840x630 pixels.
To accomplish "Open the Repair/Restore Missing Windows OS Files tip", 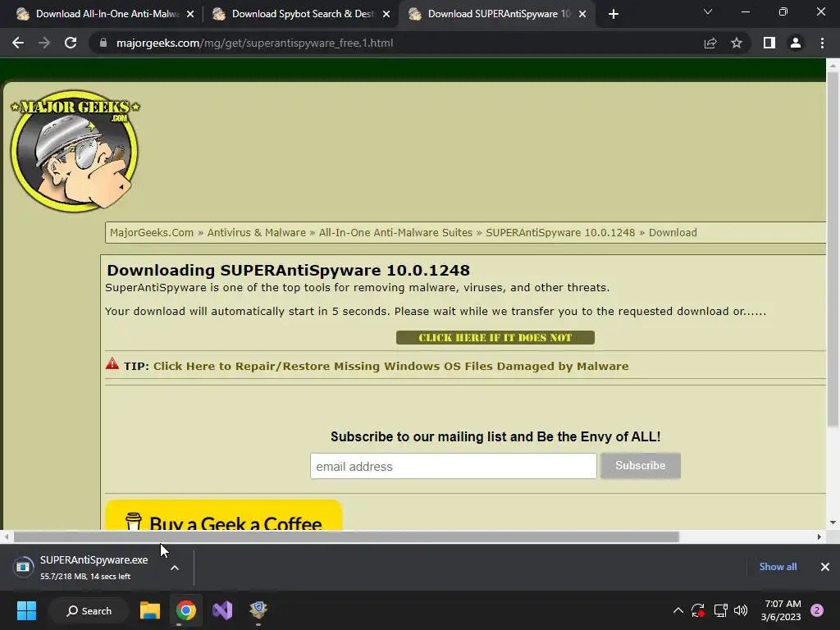I will [390, 366].
